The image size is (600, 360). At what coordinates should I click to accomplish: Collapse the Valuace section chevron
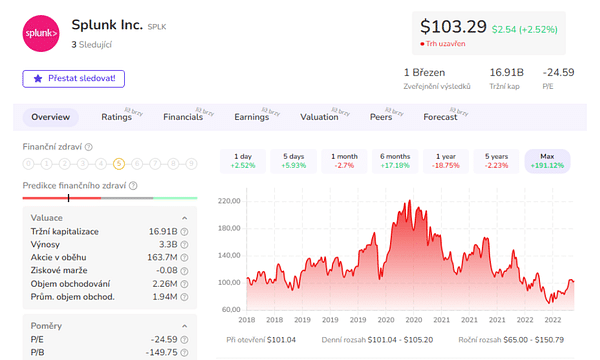184,218
